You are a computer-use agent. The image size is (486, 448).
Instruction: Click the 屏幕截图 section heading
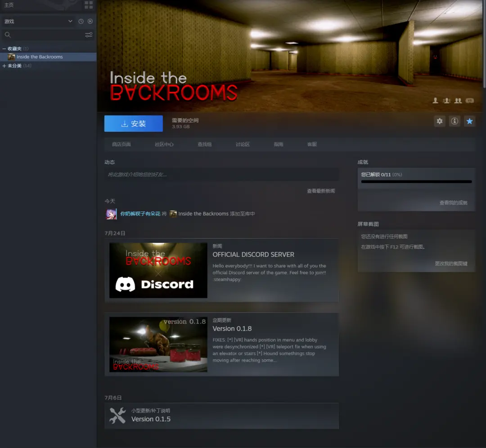coord(368,224)
